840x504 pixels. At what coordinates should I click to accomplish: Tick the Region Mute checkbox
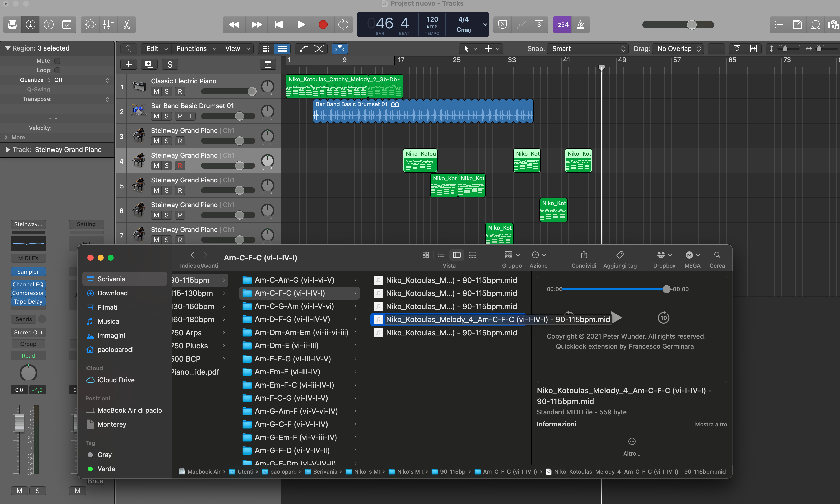[x=57, y=61]
